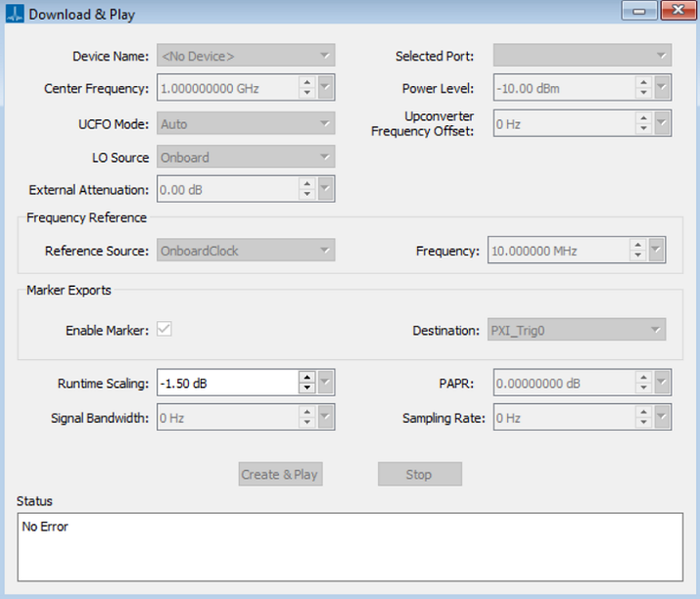Click the PAPR value field

(565, 383)
